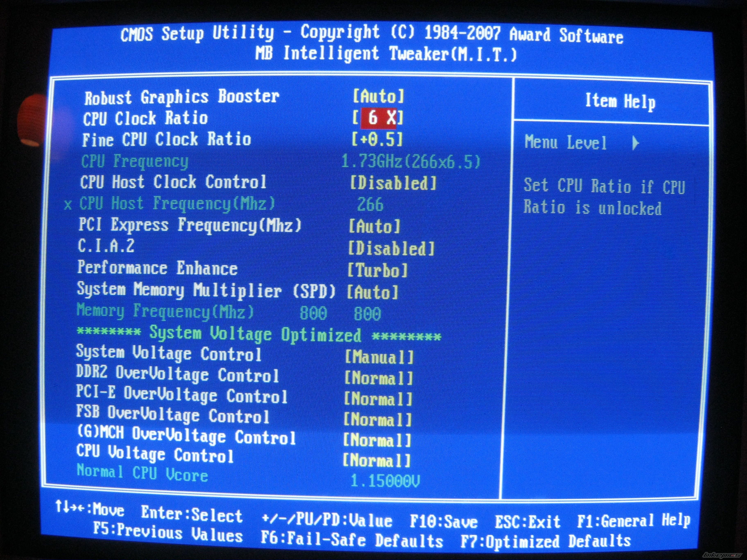Select the CPU Host Clock Control label
Image resolution: width=747 pixels, height=560 pixels.
tap(173, 182)
